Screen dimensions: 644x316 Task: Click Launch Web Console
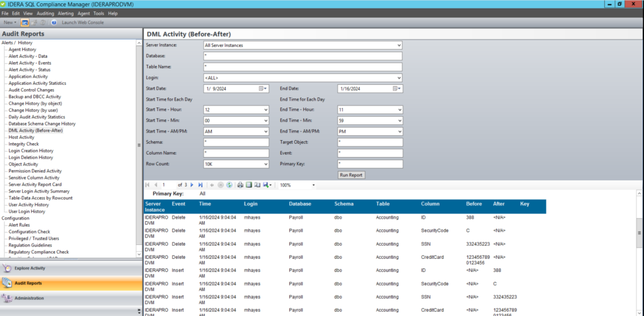click(82, 23)
